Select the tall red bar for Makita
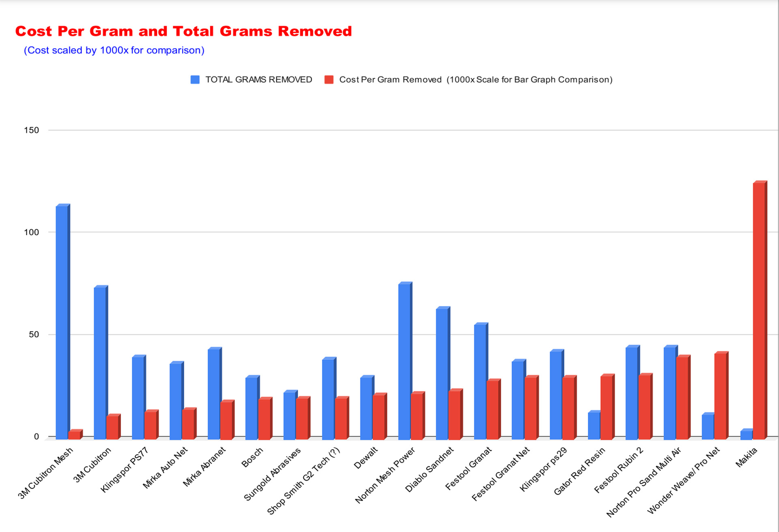The image size is (779, 532). pyautogui.click(x=760, y=310)
